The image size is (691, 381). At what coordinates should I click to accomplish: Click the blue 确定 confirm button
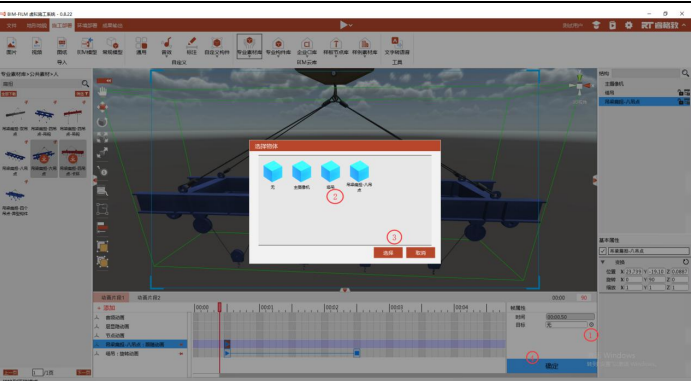click(x=552, y=366)
